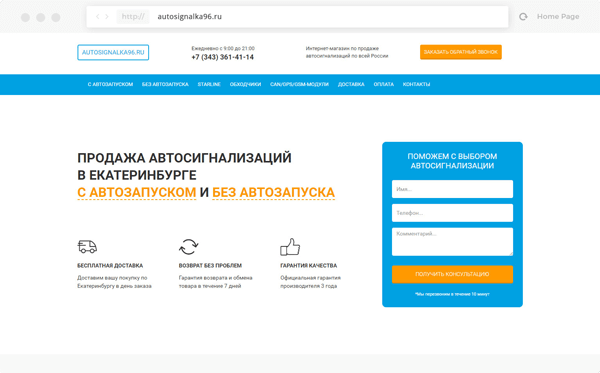Click the ГАРАНТИЯ КАЧЕСТВА heading
The width and height of the screenshot is (600, 373).
(308, 265)
